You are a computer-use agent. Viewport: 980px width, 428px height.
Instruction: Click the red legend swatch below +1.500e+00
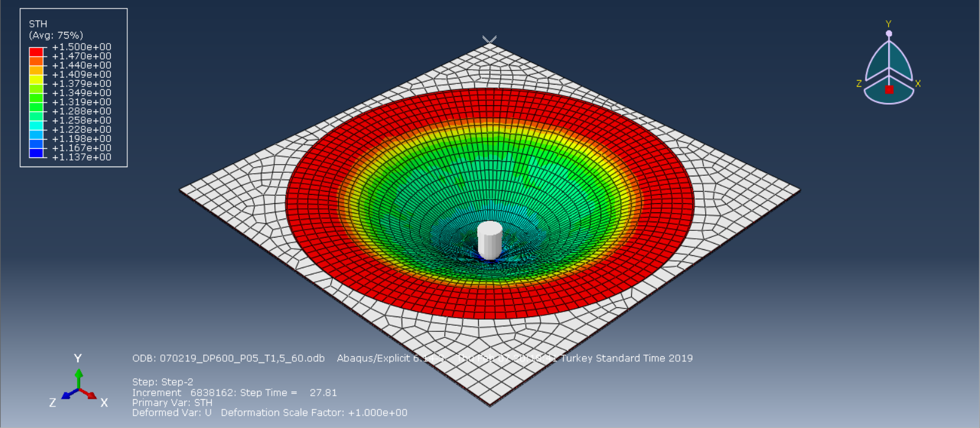click(36, 52)
